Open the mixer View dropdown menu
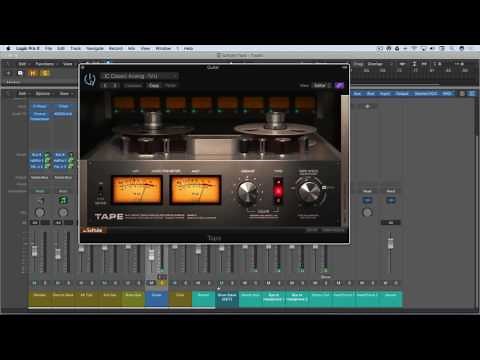Viewport: 480px width, 360px height. tap(65, 94)
